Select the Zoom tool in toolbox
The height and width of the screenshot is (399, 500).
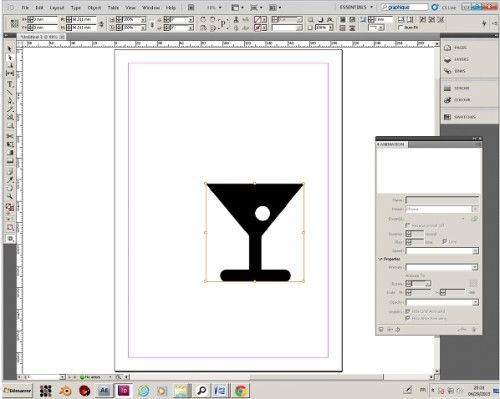tap(10, 197)
